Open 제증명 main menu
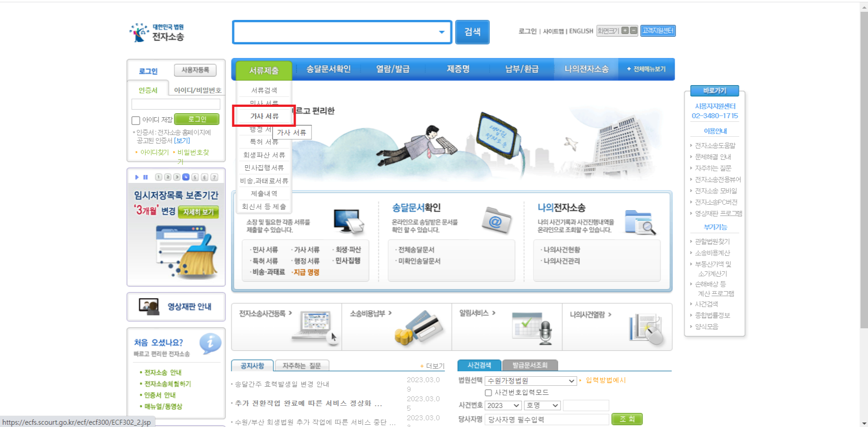The image size is (868, 427). pyautogui.click(x=458, y=69)
